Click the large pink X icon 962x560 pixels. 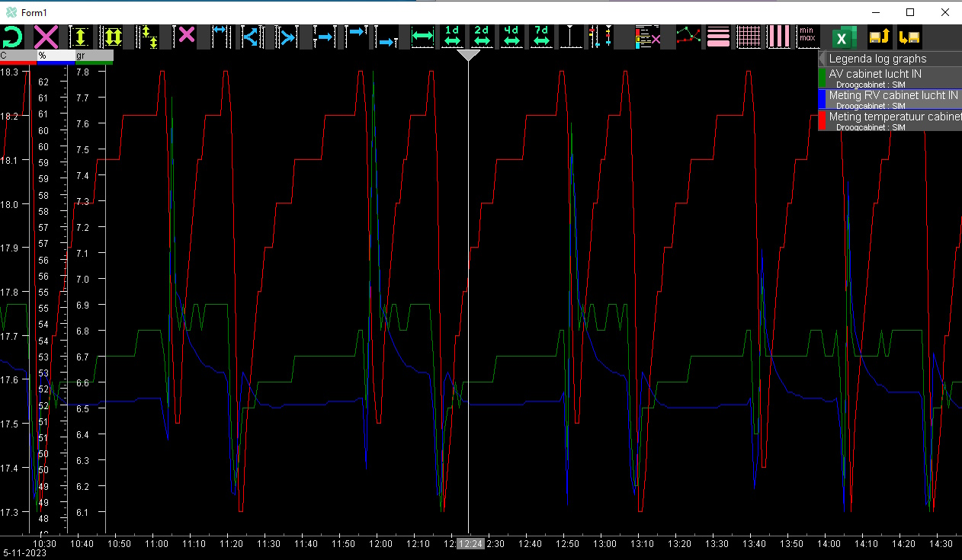point(46,37)
